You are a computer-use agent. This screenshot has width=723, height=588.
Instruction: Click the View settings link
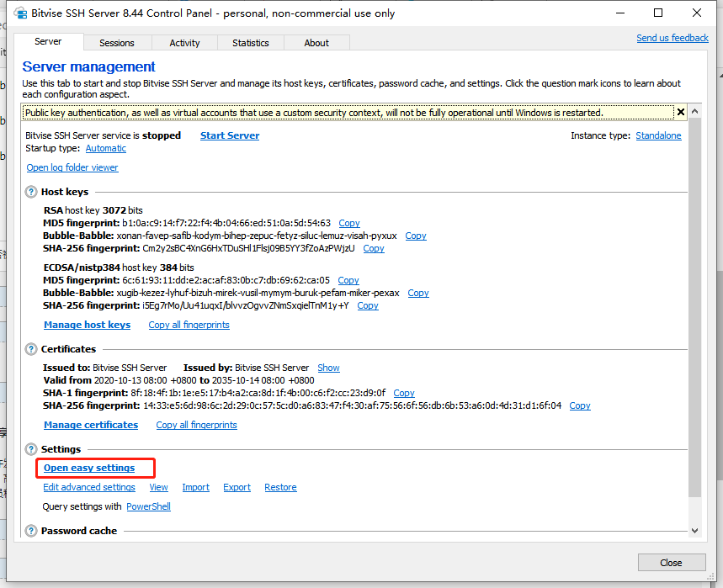pyautogui.click(x=158, y=488)
